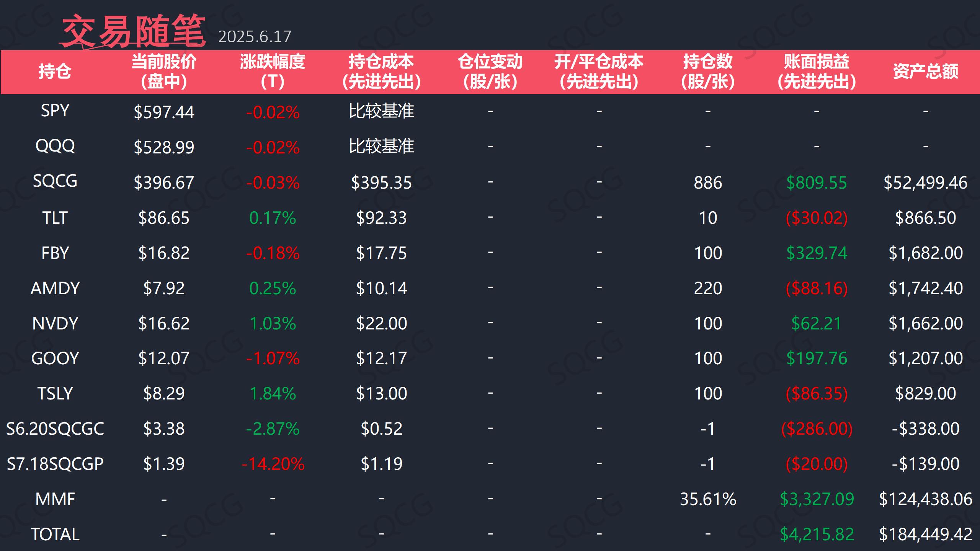Click the FBY holding cost $17.75
980x551 pixels.
pyautogui.click(x=381, y=253)
